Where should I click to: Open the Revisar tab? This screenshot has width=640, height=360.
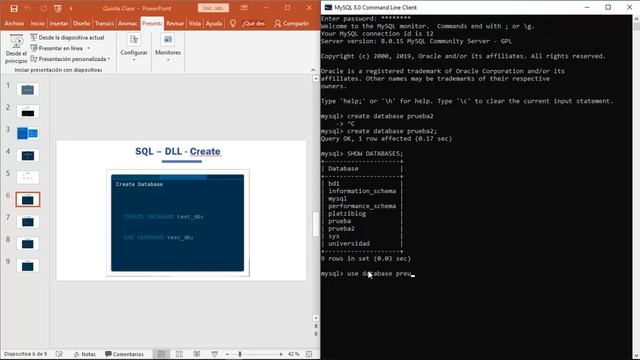pos(175,24)
